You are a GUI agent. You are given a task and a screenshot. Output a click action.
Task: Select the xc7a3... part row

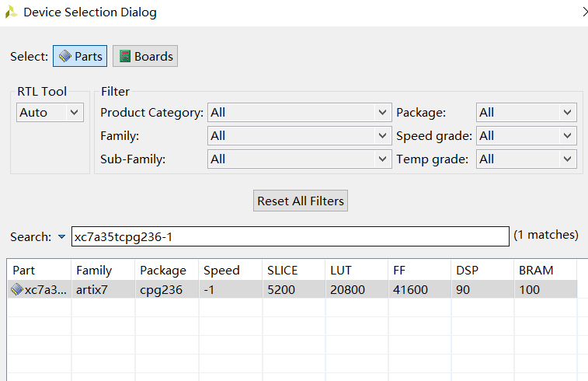tap(292, 289)
